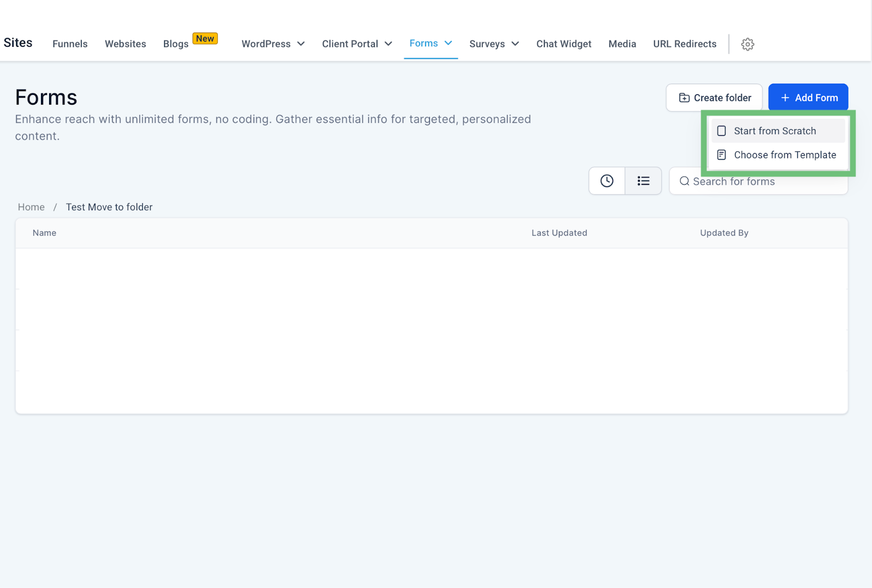
Task: Open the Sites settings gear icon
Action: 747,44
